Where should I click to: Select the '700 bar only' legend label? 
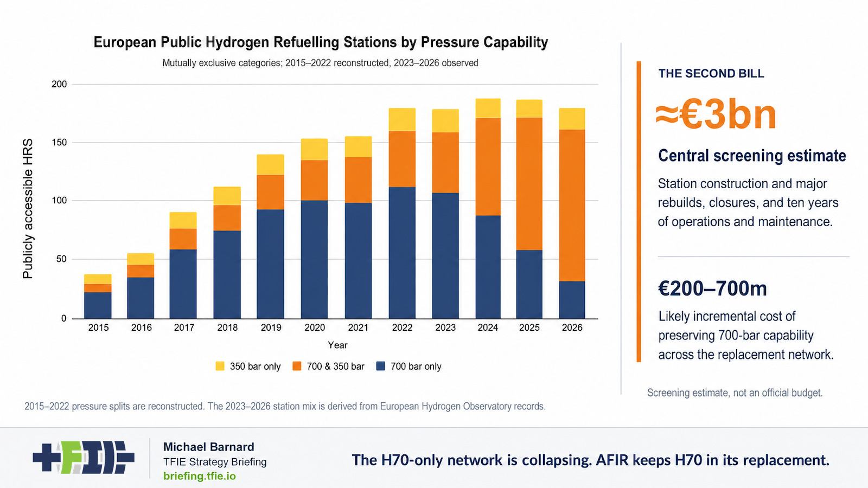(x=416, y=367)
